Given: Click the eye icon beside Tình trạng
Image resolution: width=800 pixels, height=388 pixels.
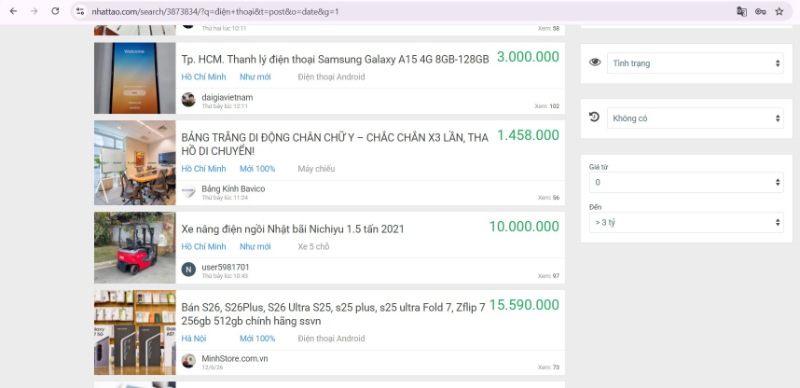Looking at the screenshot, I should 595,62.
